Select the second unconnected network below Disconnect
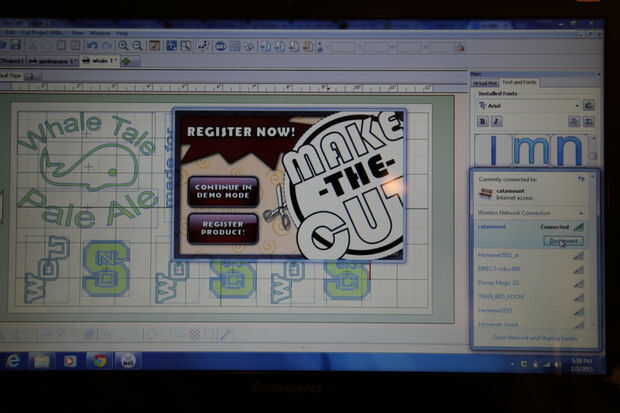 (531, 269)
